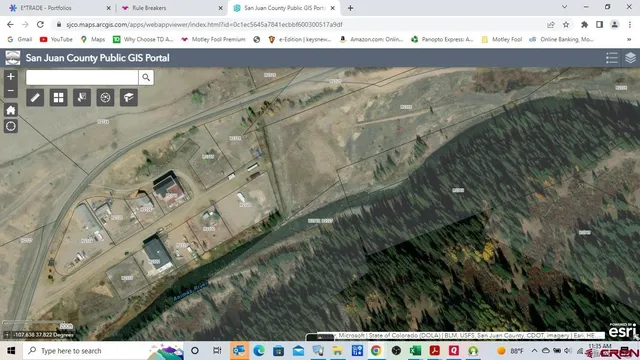Open File Explorer from the taskbar

pos(338,351)
